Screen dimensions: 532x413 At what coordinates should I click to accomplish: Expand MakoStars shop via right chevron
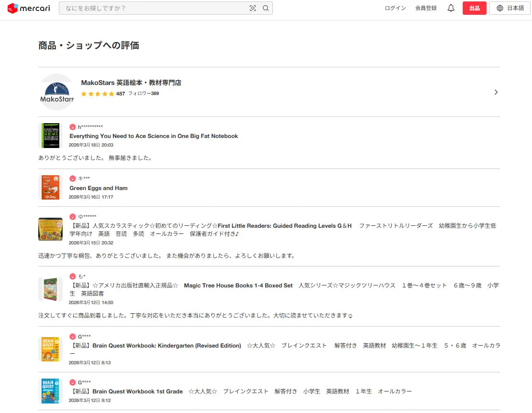[496, 92]
